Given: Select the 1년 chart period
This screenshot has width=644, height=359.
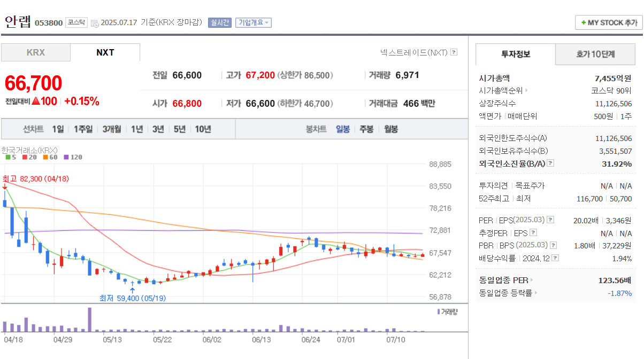Looking at the screenshot, I should click(137, 129).
